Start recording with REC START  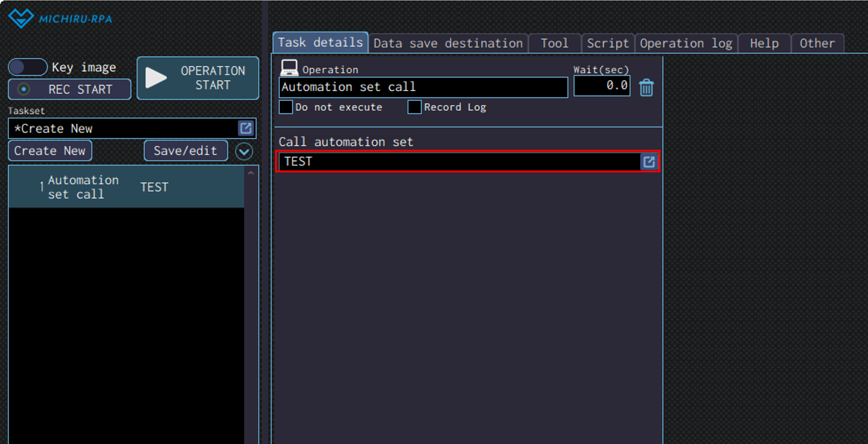point(69,89)
